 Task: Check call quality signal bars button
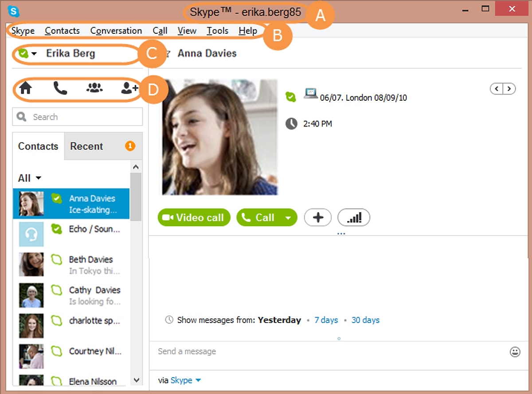354,217
